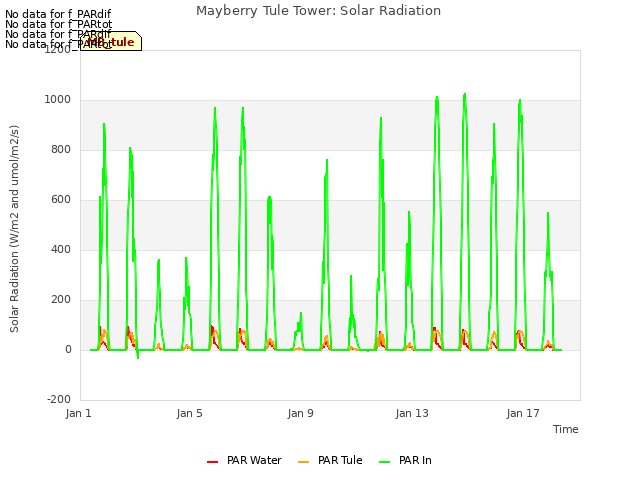Click the Jan 9 x-axis tick label
Screen dimensions: 640x480
300,413
